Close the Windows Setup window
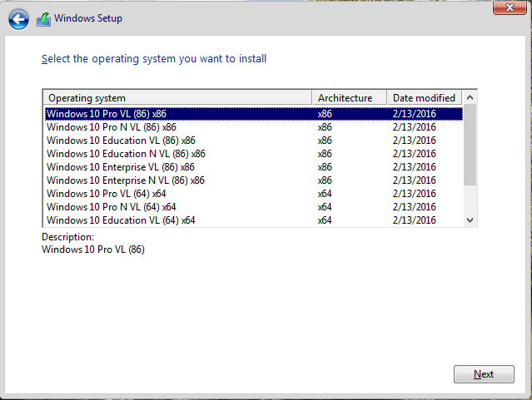Viewport: 532px width, 400px height. [510, 7]
